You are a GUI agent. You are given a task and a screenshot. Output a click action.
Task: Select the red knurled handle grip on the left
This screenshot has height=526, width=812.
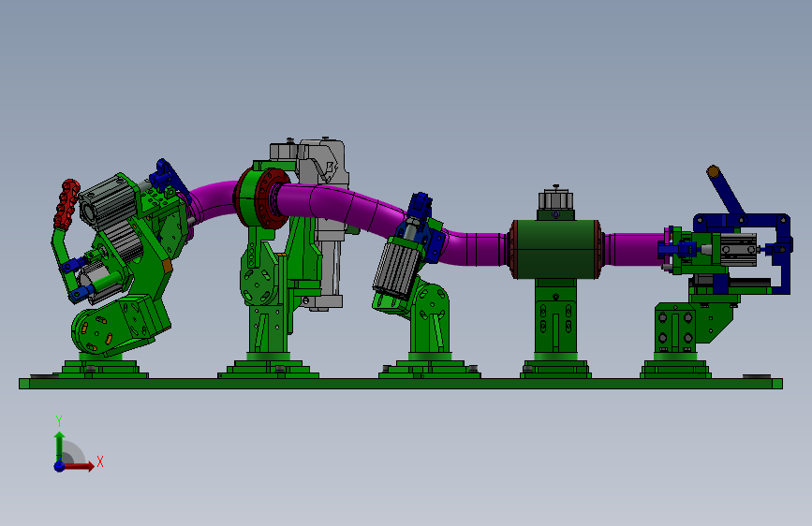(66, 204)
